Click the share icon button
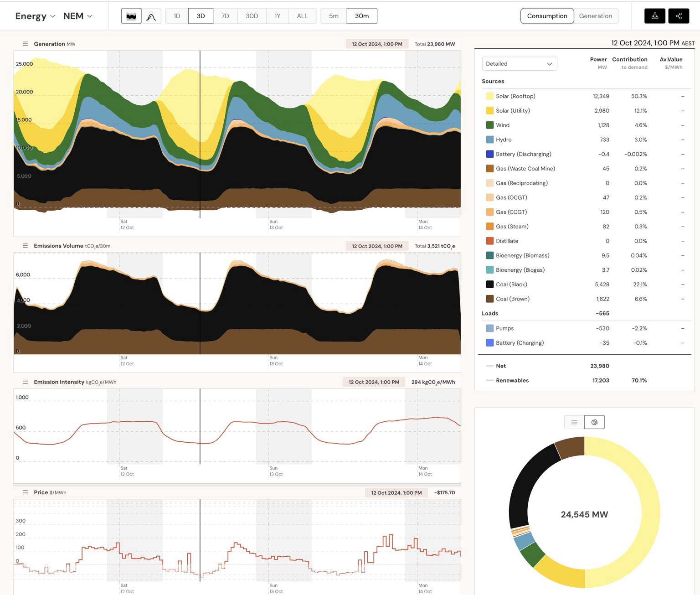The image size is (700, 595). pyautogui.click(x=679, y=16)
